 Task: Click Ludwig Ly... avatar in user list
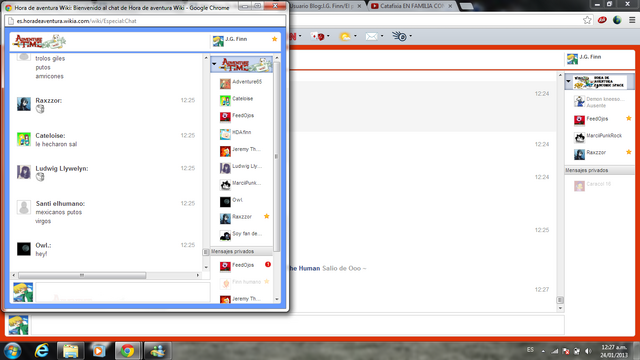[225, 168]
